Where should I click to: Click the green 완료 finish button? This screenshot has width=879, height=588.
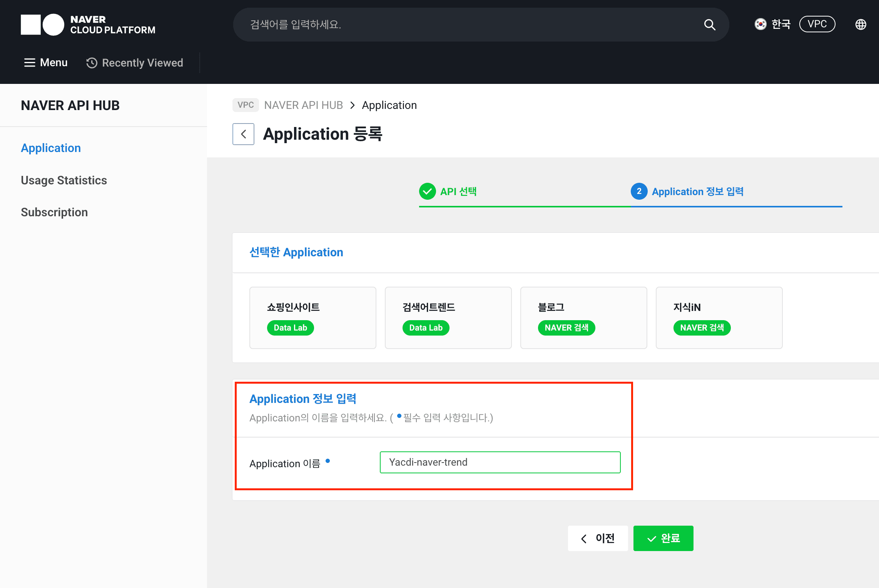pyautogui.click(x=663, y=538)
